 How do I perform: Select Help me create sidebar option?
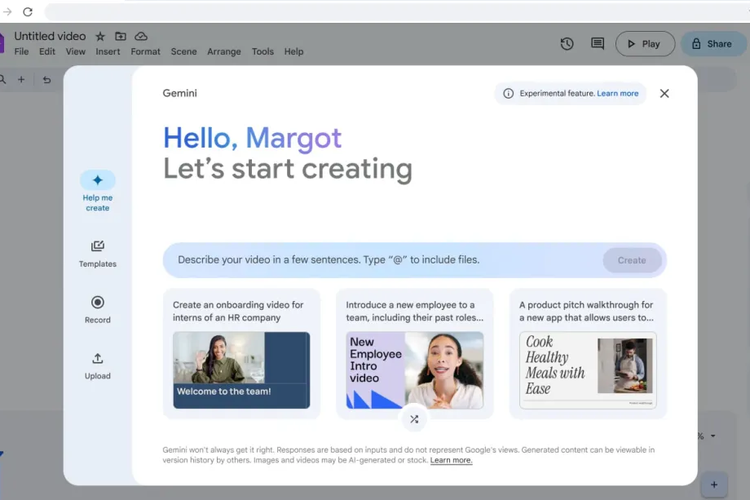point(98,191)
